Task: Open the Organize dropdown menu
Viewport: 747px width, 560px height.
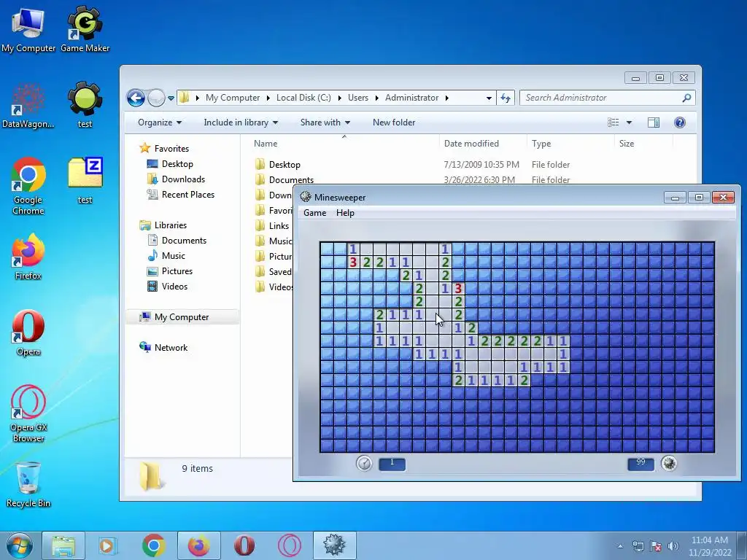Action: 160,122
